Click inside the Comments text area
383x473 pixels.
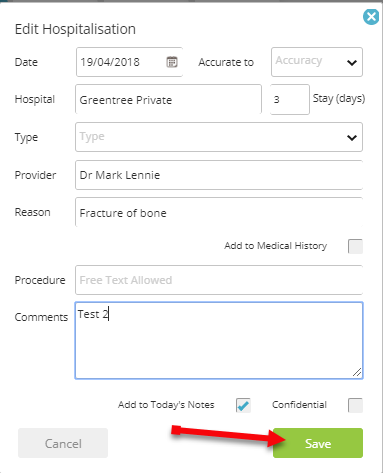[219, 340]
